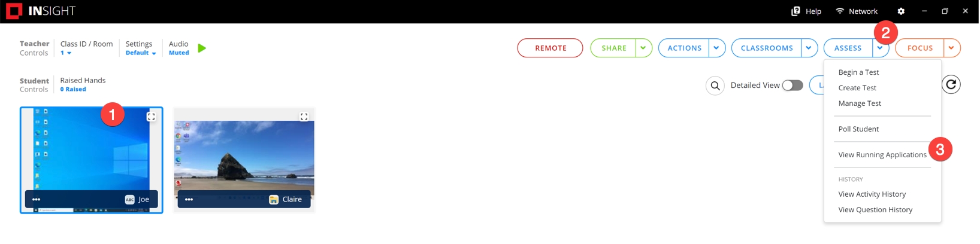Click the green audio play icon
980x244 pixels.
click(x=202, y=48)
